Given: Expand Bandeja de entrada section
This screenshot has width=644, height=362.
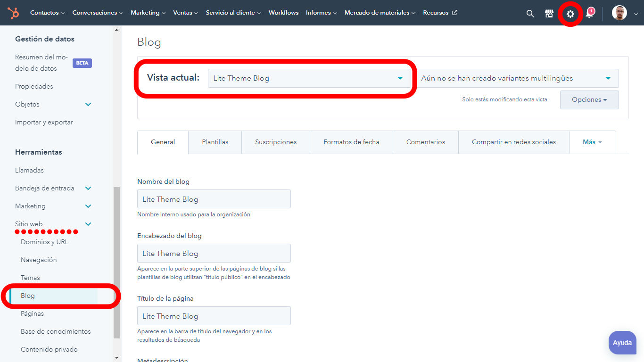Looking at the screenshot, I should (x=53, y=188).
